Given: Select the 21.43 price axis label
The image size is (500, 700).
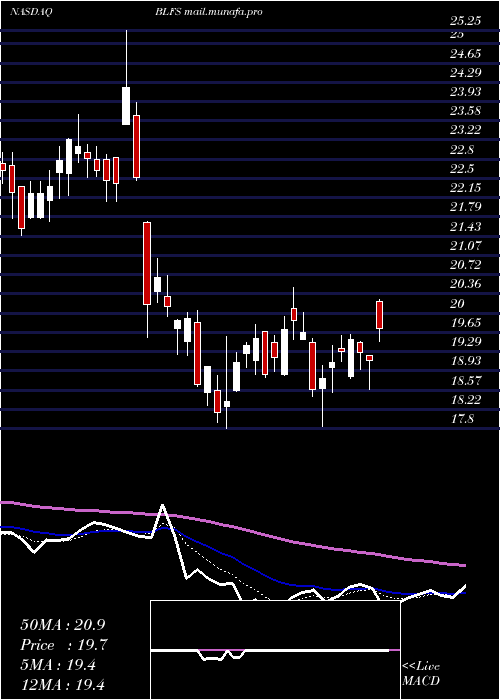Looking at the screenshot, I should (466, 227).
